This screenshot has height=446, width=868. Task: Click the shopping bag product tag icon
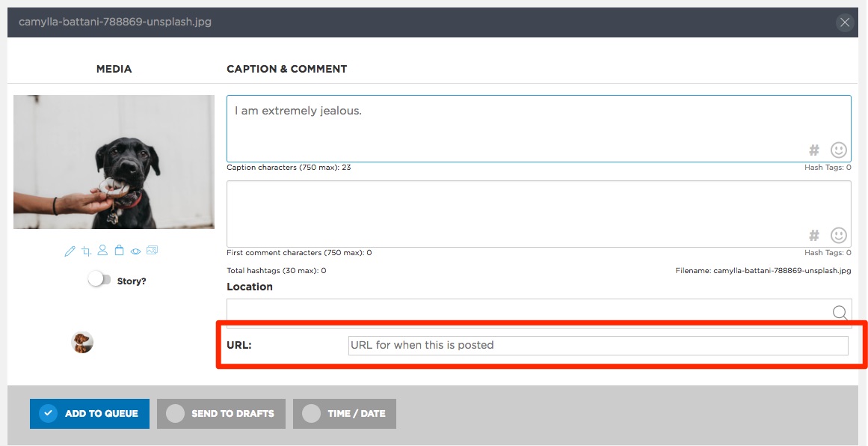(x=119, y=251)
